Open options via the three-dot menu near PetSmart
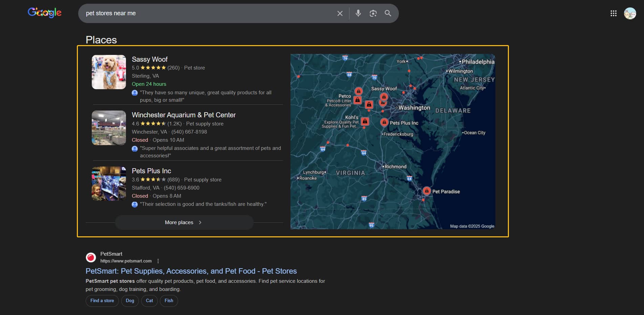The image size is (644, 315). [x=158, y=261]
